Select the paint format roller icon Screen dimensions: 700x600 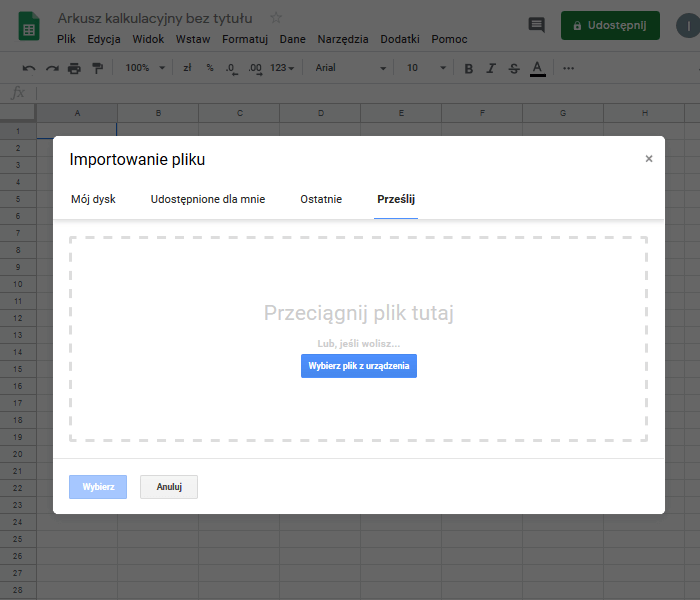97,68
